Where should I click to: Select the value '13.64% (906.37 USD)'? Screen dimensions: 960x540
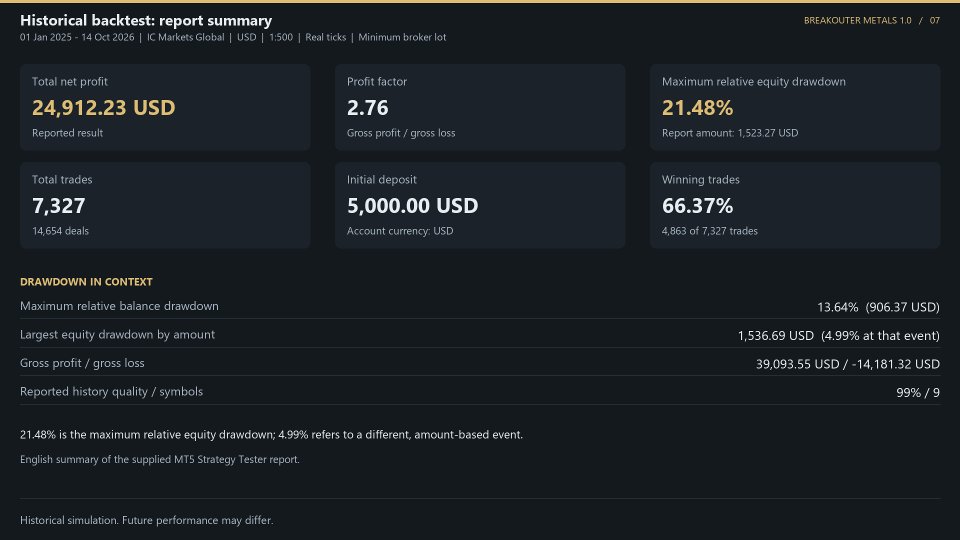[879, 307]
